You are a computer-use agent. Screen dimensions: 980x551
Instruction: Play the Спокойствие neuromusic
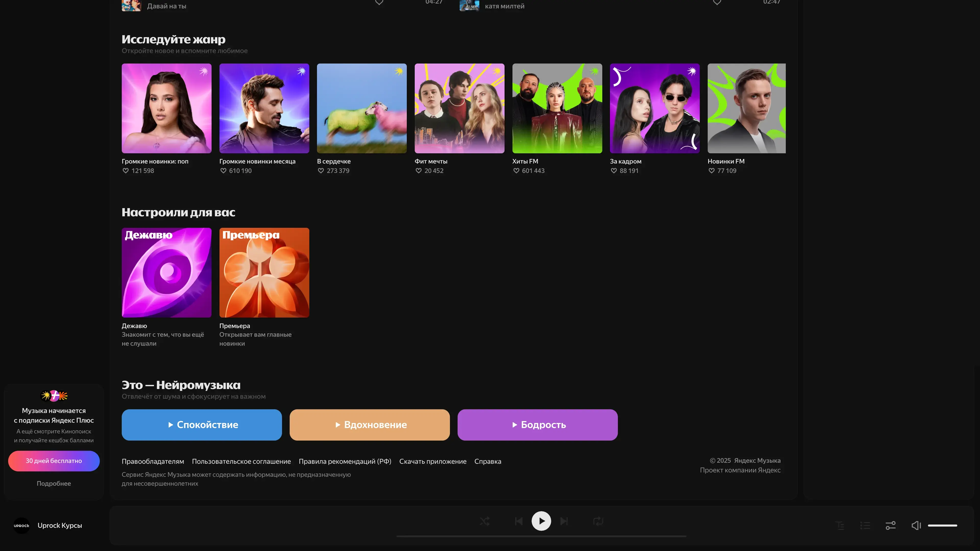[202, 425]
